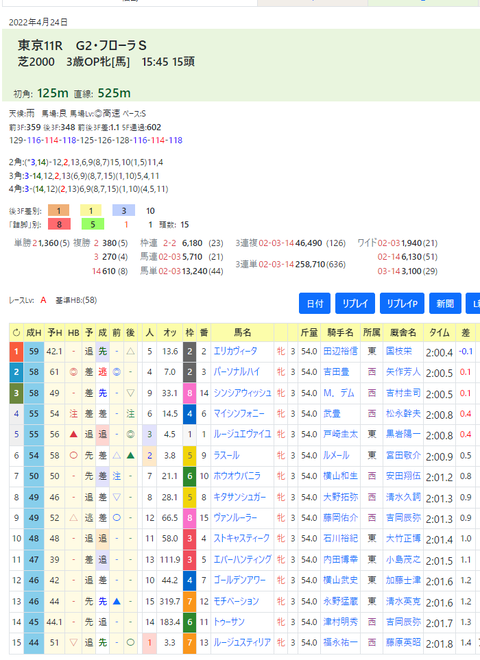
Task: Open jockey 武豊 link
Action: click(331, 414)
